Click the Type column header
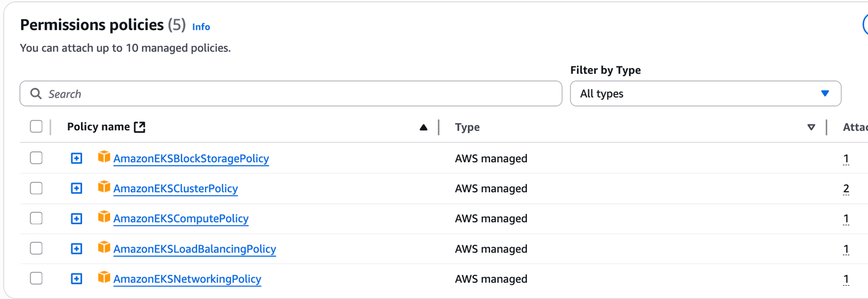This screenshot has height=299, width=868. (x=467, y=127)
